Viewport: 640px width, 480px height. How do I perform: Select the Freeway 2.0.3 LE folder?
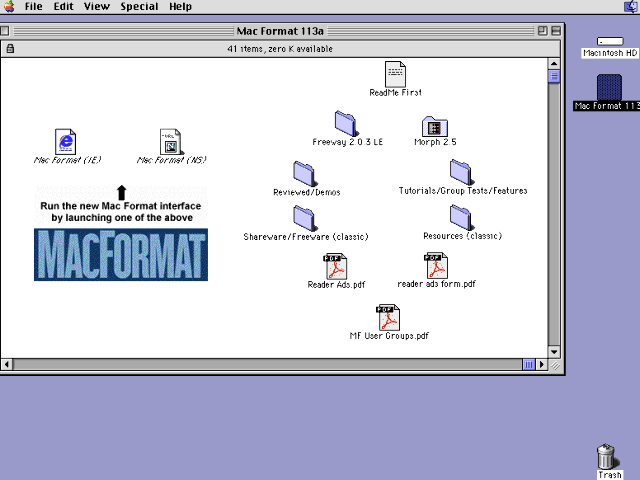click(346, 123)
